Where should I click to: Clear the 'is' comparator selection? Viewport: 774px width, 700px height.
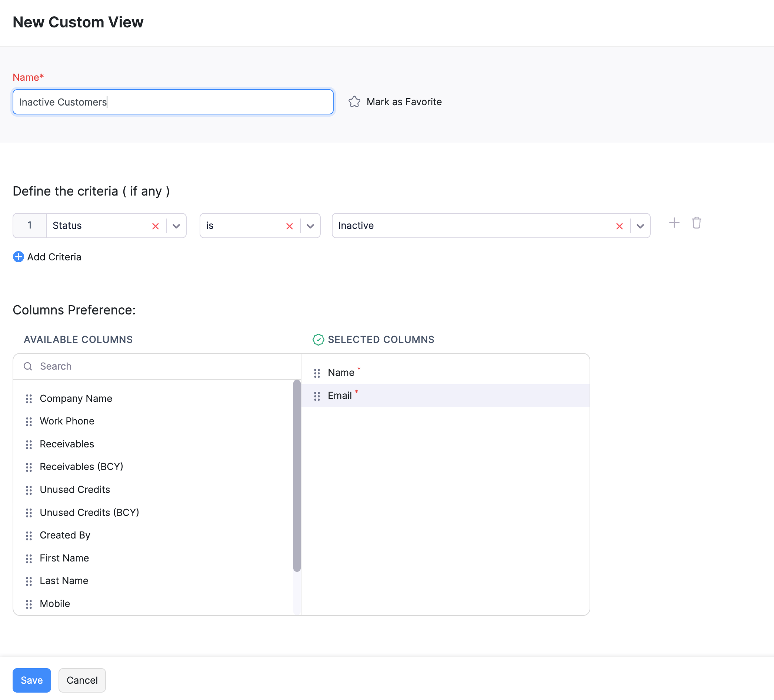click(x=290, y=226)
